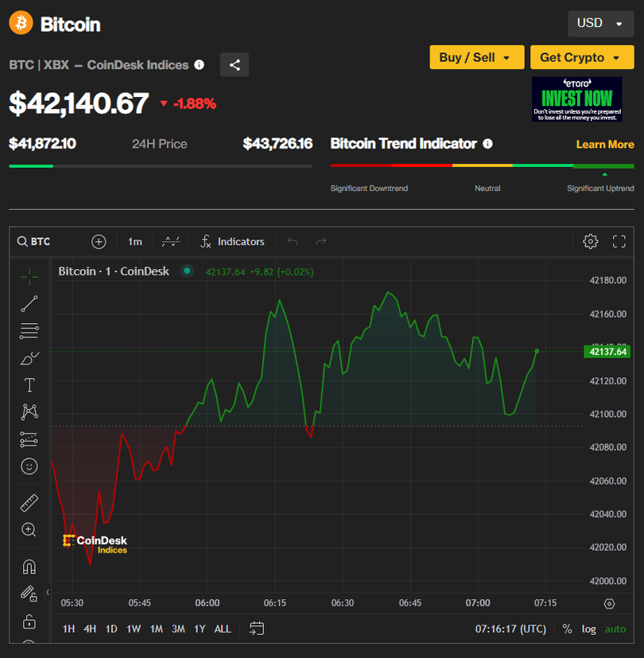Open the emoji icons tool
Image resolution: width=644 pixels, height=658 pixels.
point(29,466)
